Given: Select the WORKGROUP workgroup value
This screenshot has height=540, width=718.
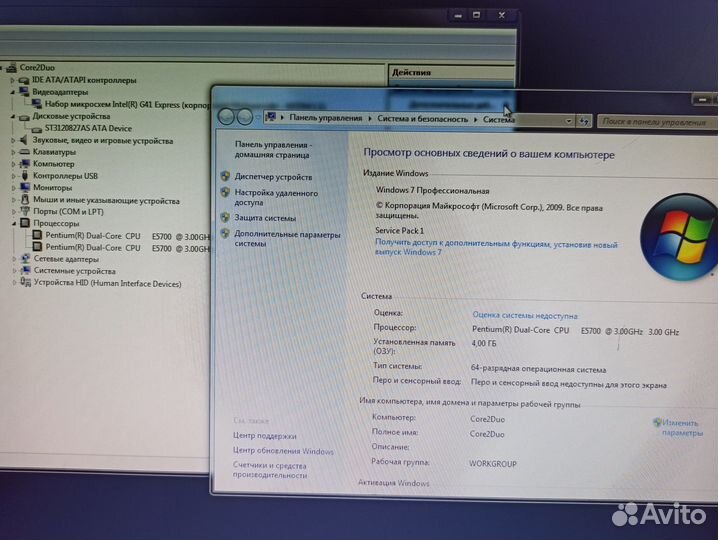Looking at the screenshot, I should [x=493, y=464].
